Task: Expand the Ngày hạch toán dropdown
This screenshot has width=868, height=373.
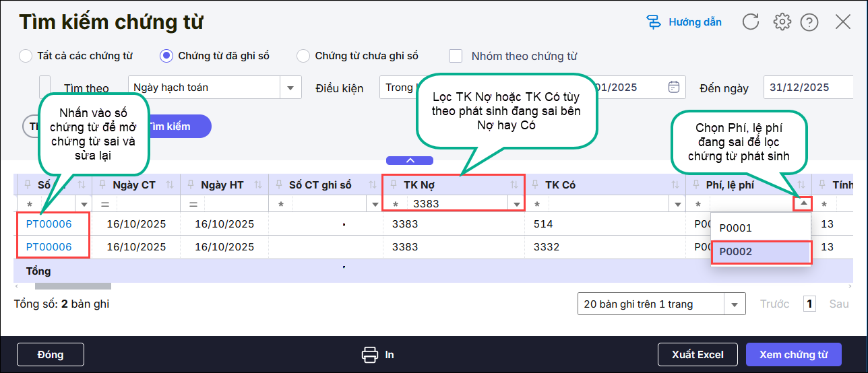Action: coord(290,88)
